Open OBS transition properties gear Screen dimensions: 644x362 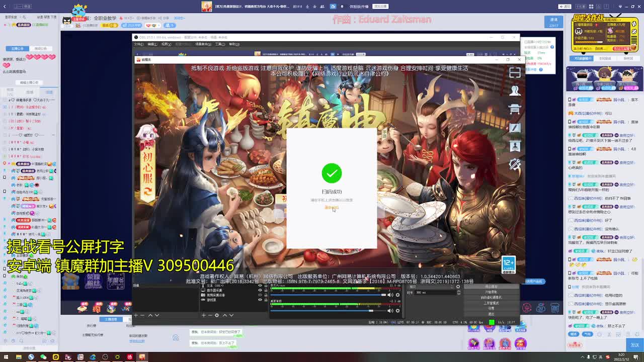point(458,287)
